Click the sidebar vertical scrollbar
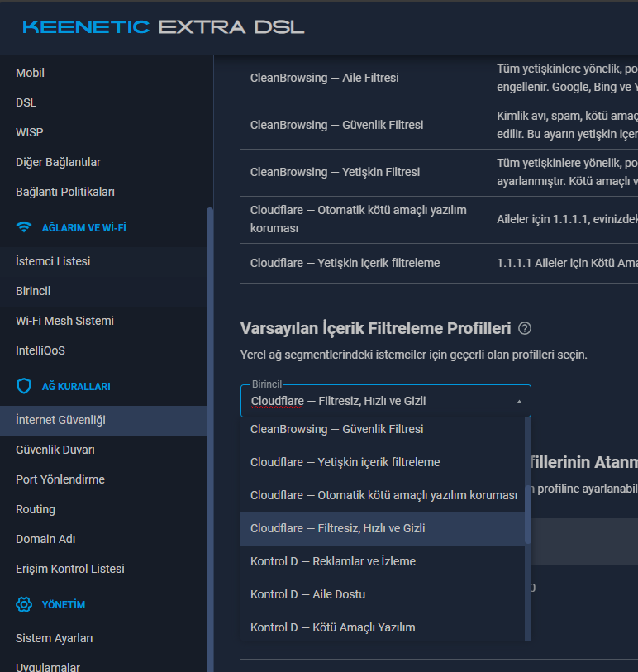The image size is (638, 672). tap(210, 439)
